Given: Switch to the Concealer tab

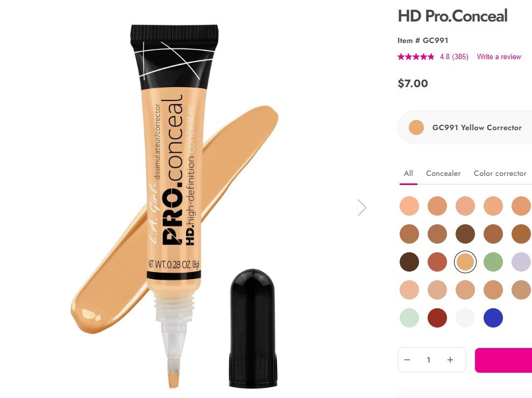Looking at the screenshot, I should [x=443, y=173].
